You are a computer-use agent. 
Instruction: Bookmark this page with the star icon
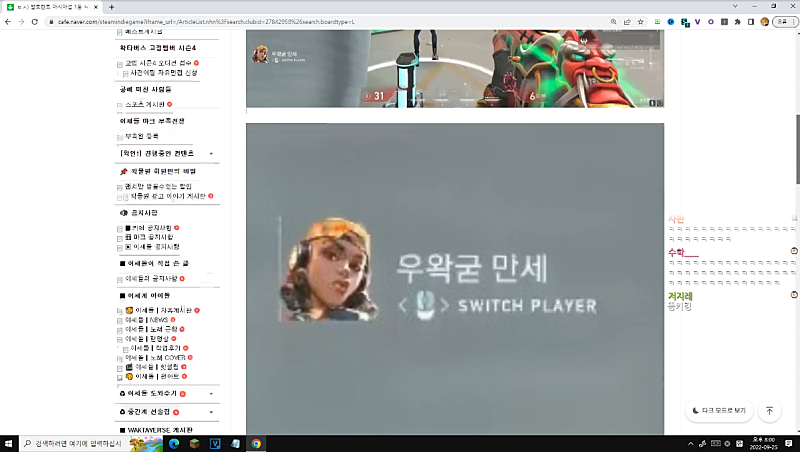(639, 21)
